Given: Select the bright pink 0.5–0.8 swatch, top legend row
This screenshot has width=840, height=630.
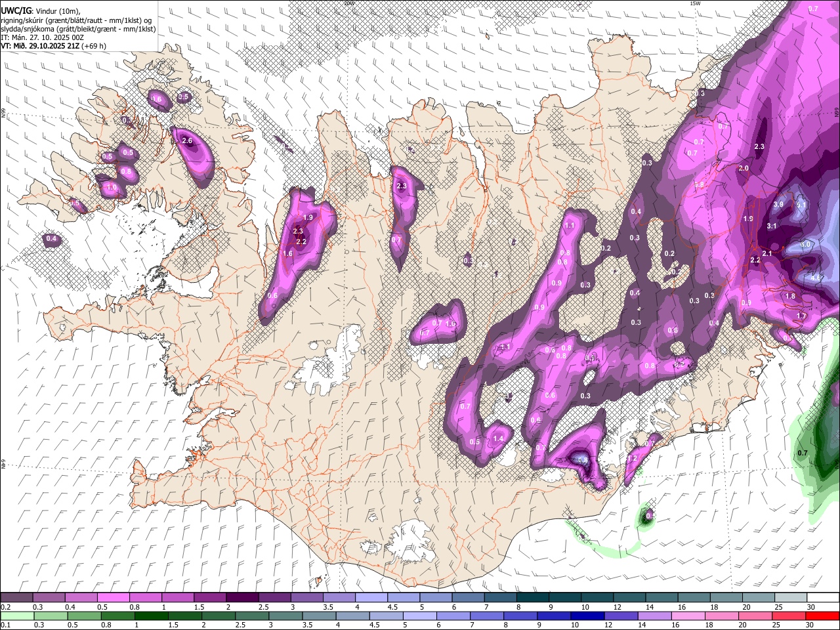Looking at the screenshot, I should (113, 598).
